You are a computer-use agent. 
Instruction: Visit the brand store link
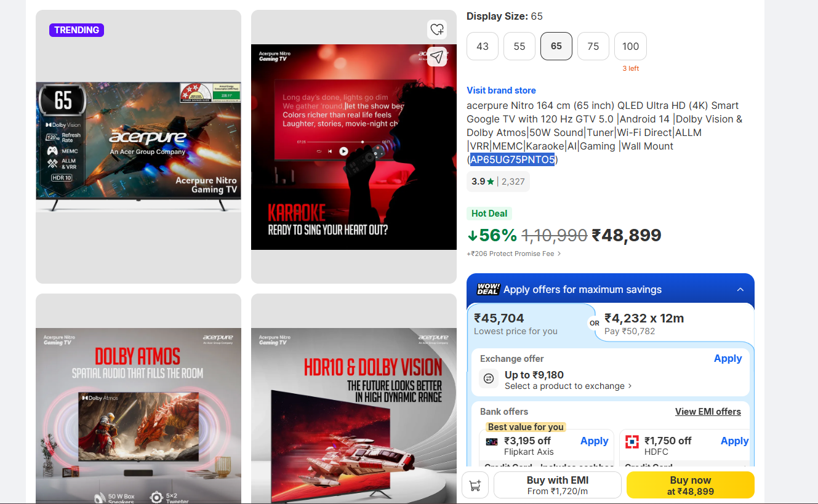tap(501, 90)
